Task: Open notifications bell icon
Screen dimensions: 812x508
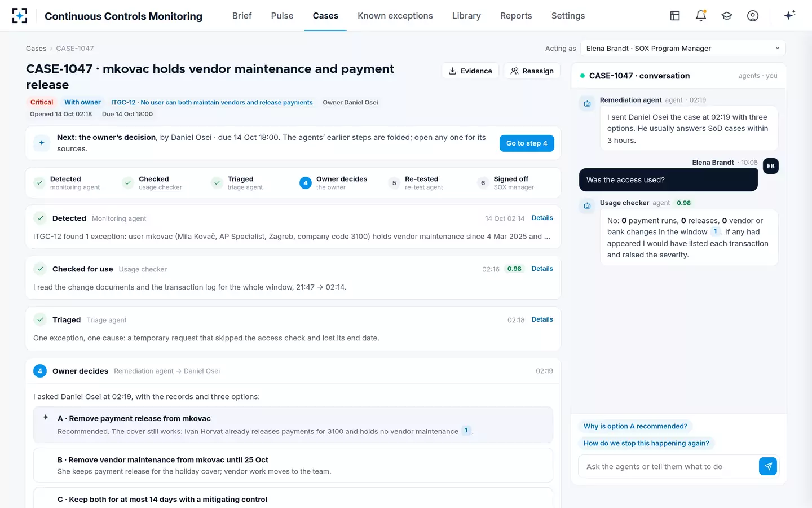Action: coord(701,16)
